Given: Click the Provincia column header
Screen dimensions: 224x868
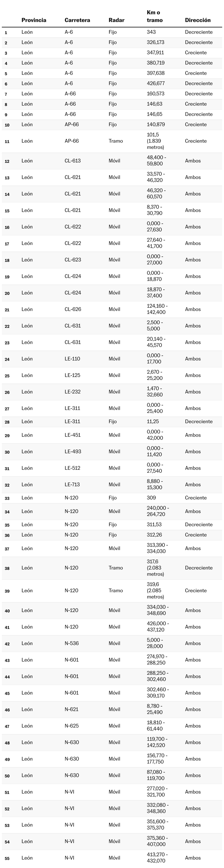Looking at the screenshot, I should tap(34, 20).
